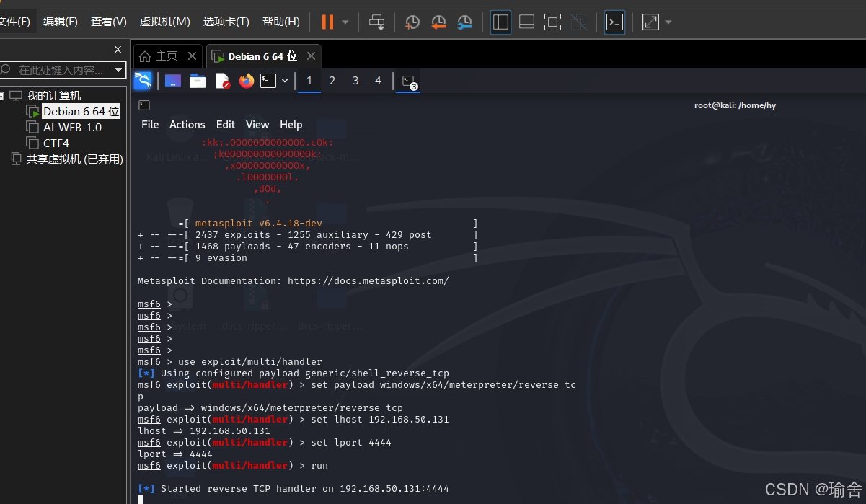Expand the terminal launcher dropdown arrow
This screenshot has width=866, height=504.
tap(285, 81)
